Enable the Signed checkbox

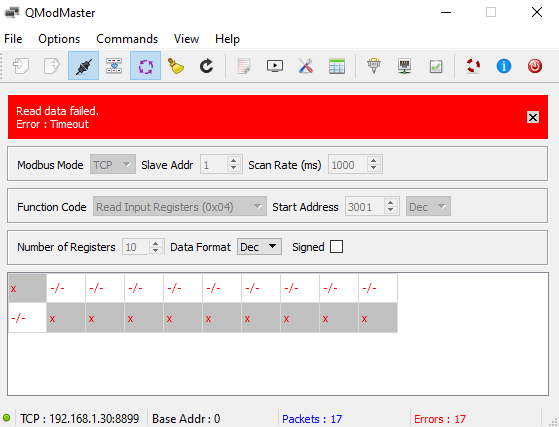337,246
